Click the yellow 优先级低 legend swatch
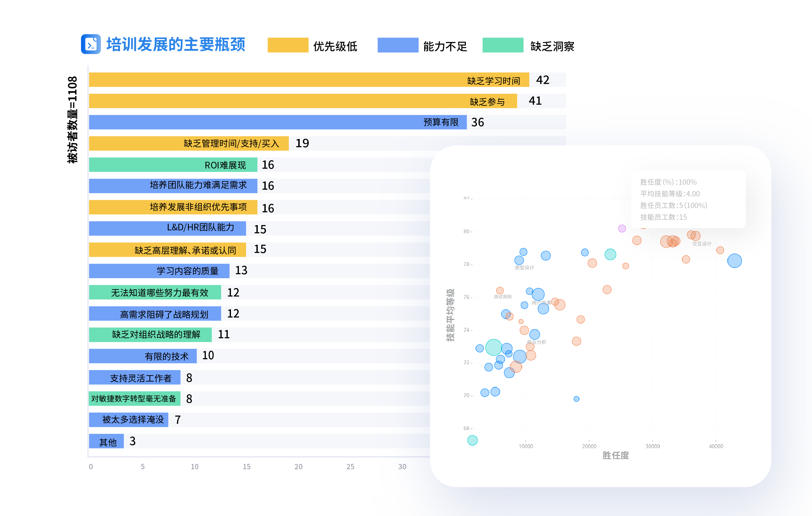Viewport: 812px width, 516px height. (288, 45)
